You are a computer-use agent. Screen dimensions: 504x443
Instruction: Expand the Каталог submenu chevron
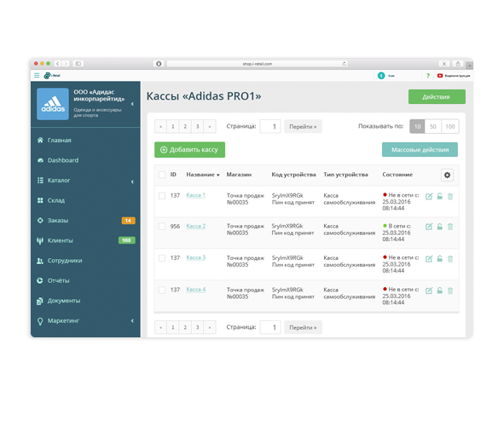[132, 181]
